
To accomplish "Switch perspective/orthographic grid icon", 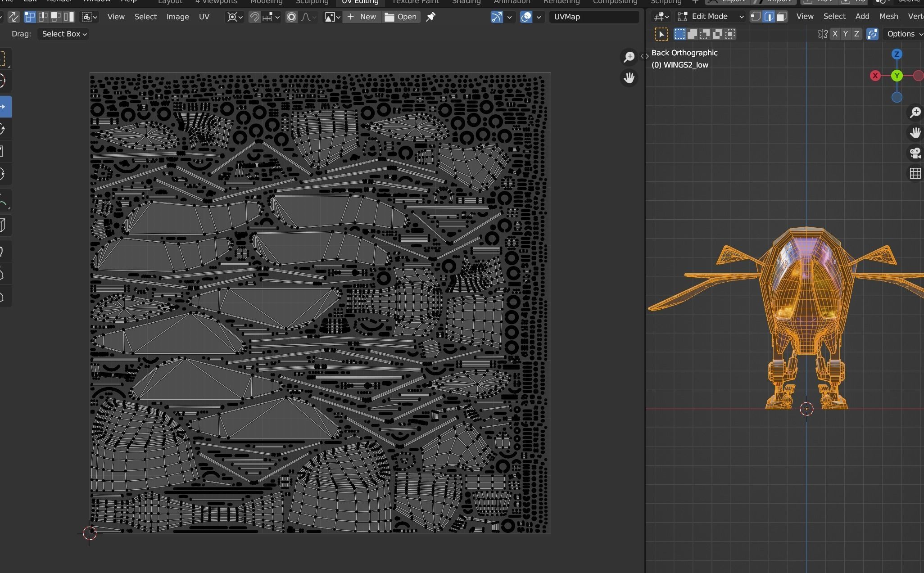I will [x=915, y=173].
